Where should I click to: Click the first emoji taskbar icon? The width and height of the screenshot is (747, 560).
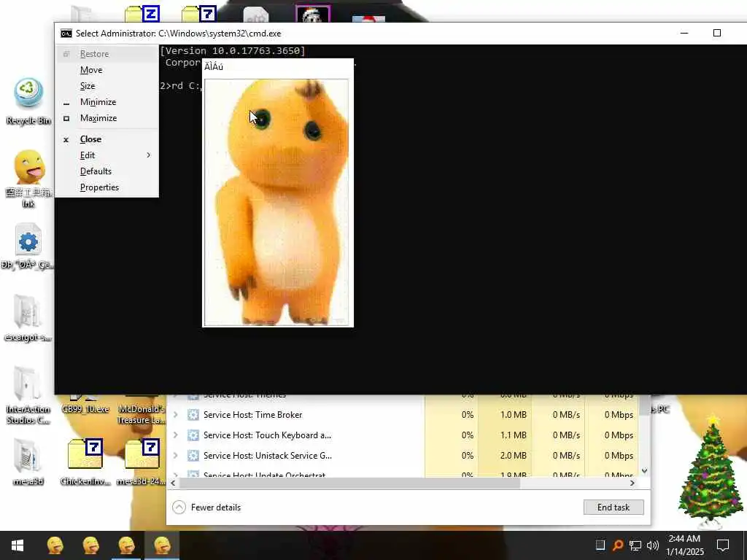point(55,545)
